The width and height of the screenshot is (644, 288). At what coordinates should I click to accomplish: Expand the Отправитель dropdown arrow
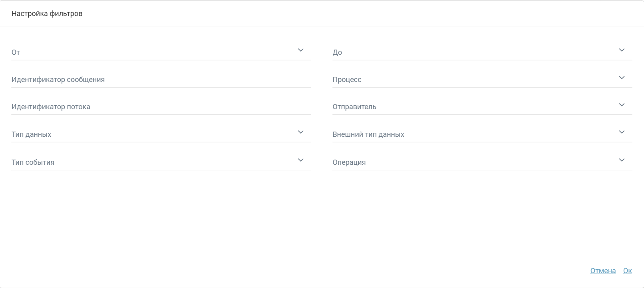point(622,105)
